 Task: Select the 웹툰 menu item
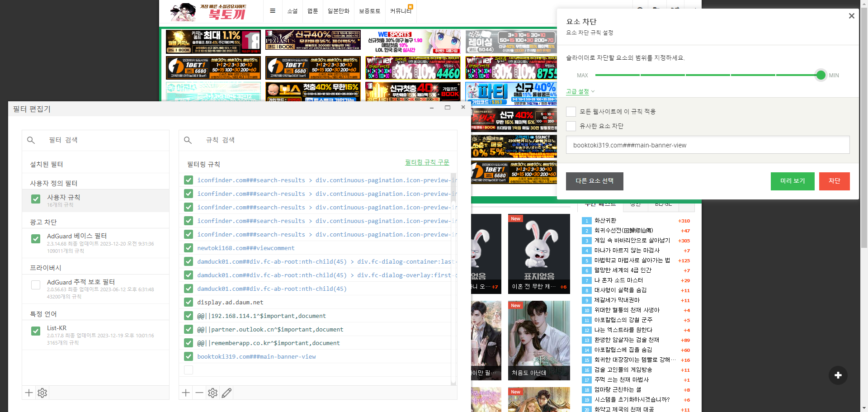[x=312, y=10]
